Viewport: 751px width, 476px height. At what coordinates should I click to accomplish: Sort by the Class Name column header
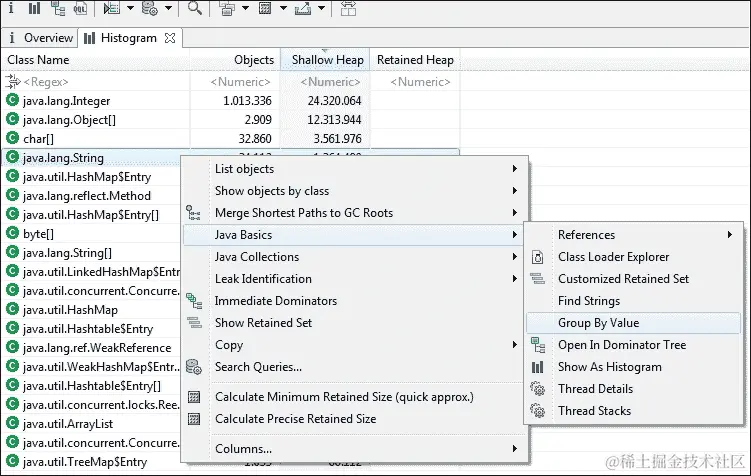click(95, 60)
